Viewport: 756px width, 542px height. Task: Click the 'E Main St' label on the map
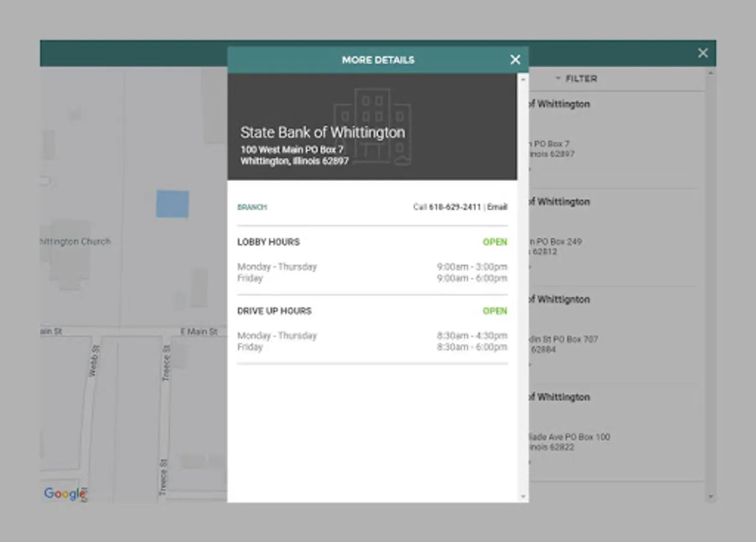199,332
